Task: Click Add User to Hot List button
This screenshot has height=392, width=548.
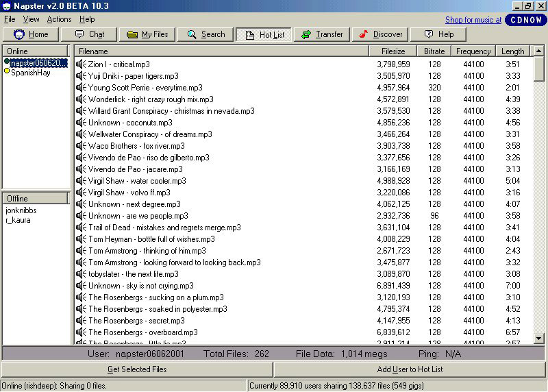Action: point(410,369)
